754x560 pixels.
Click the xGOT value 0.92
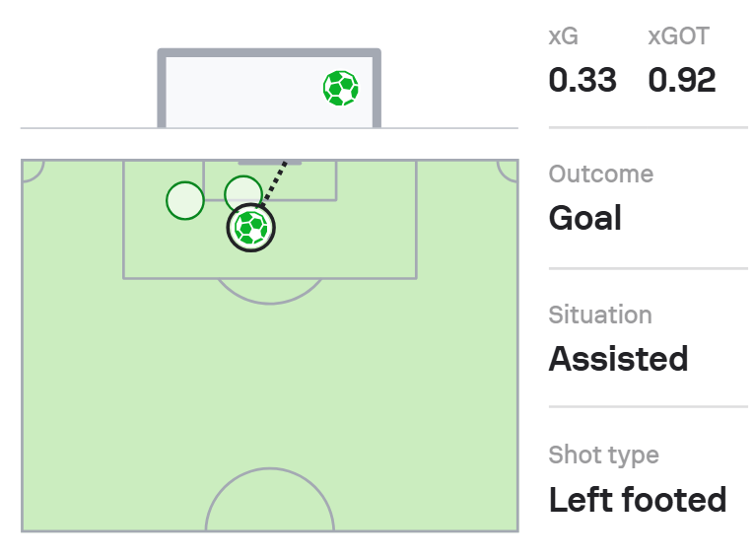click(682, 81)
